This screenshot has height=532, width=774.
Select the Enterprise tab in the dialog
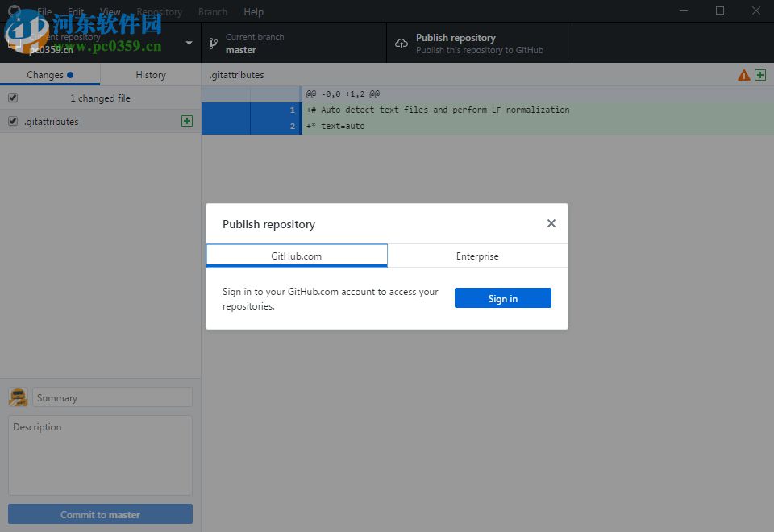(x=477, y=256)
